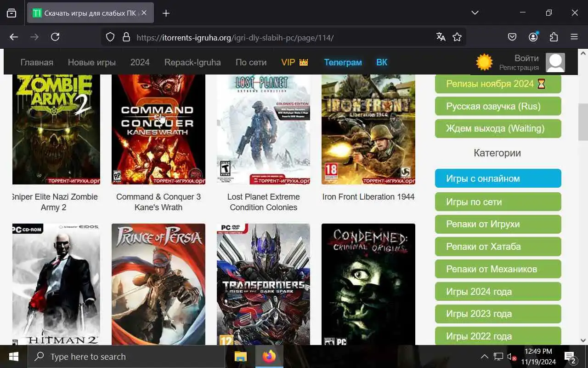Open the Главная menu item
Screen dimensions: 588x368
(37, 62)
